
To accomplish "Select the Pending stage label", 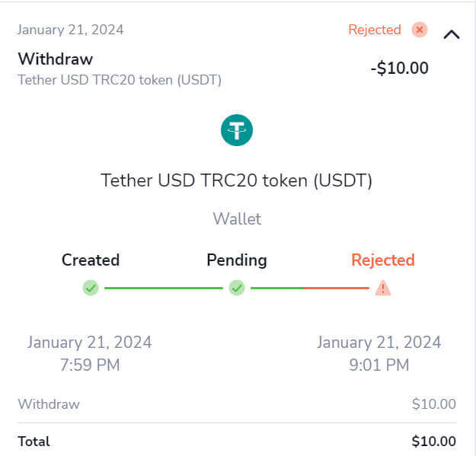I will [237, 260].
